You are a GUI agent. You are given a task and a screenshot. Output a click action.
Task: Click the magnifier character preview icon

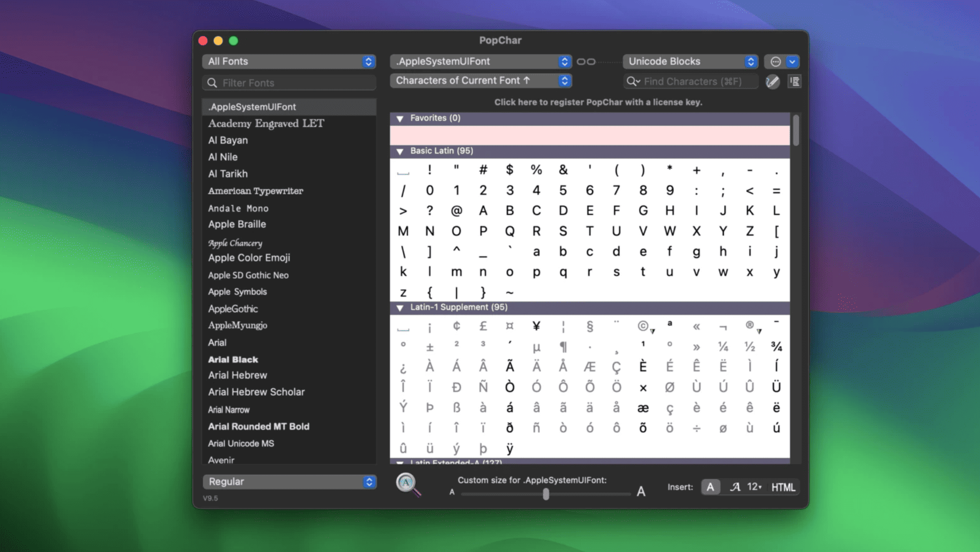pos(408,484)
